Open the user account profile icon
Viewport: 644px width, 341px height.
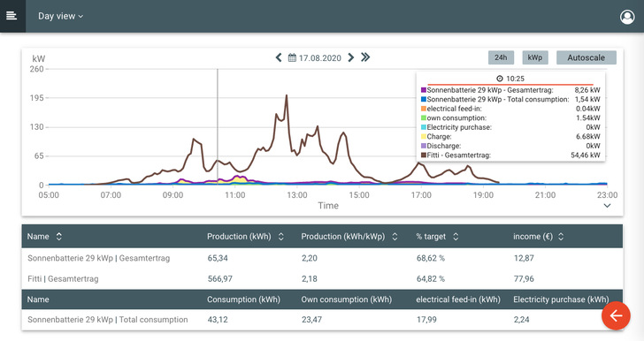[x=627, y=17]
